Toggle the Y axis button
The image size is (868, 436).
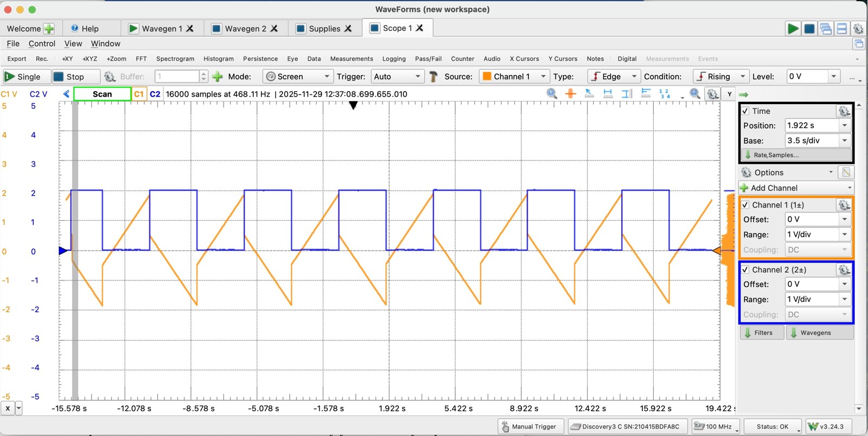729,94
